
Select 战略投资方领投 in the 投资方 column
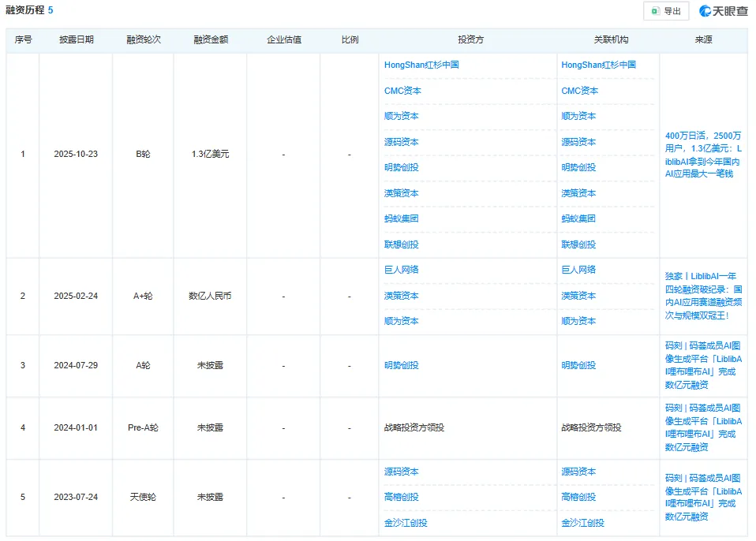point(414,427)
